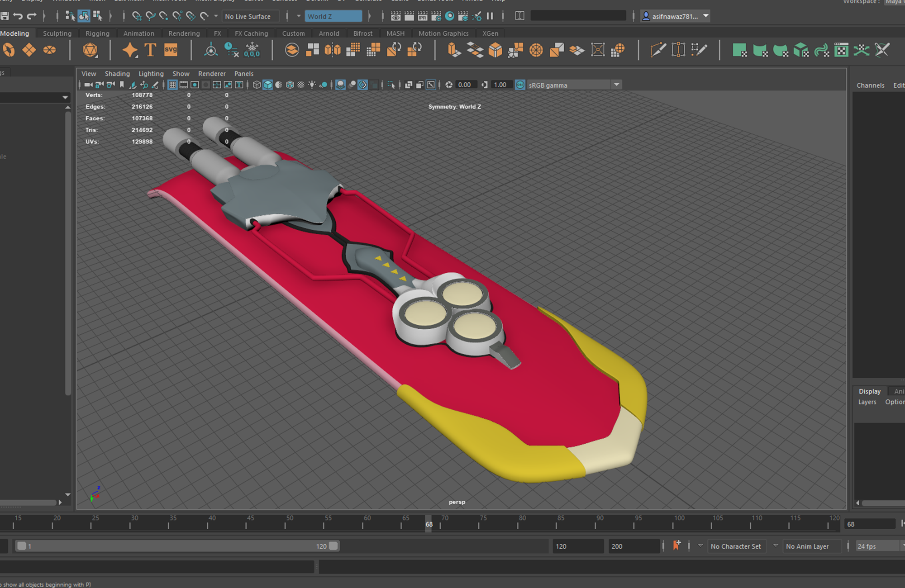This screenshot has width=905, height=588.
Task: Select by hierarchy mode icon
Action: 70,16
